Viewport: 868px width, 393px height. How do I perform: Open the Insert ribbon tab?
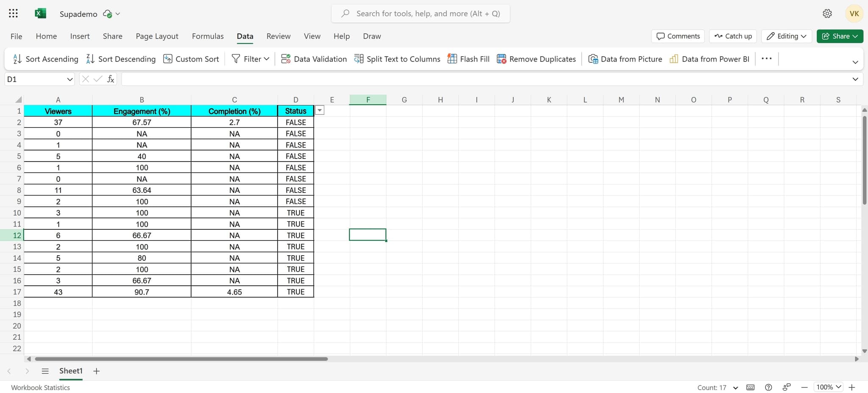point(80,36)
